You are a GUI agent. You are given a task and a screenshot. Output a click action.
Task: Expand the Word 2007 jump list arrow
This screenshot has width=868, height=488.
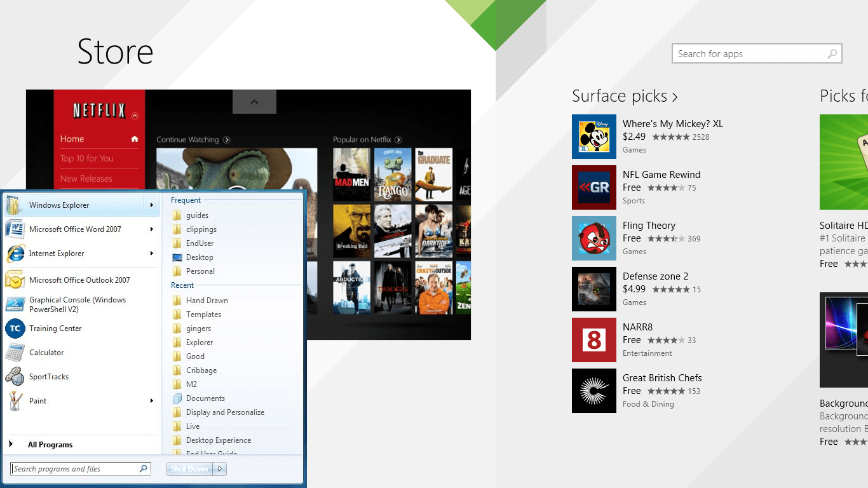pyautogui.click(x=152, y=229)
